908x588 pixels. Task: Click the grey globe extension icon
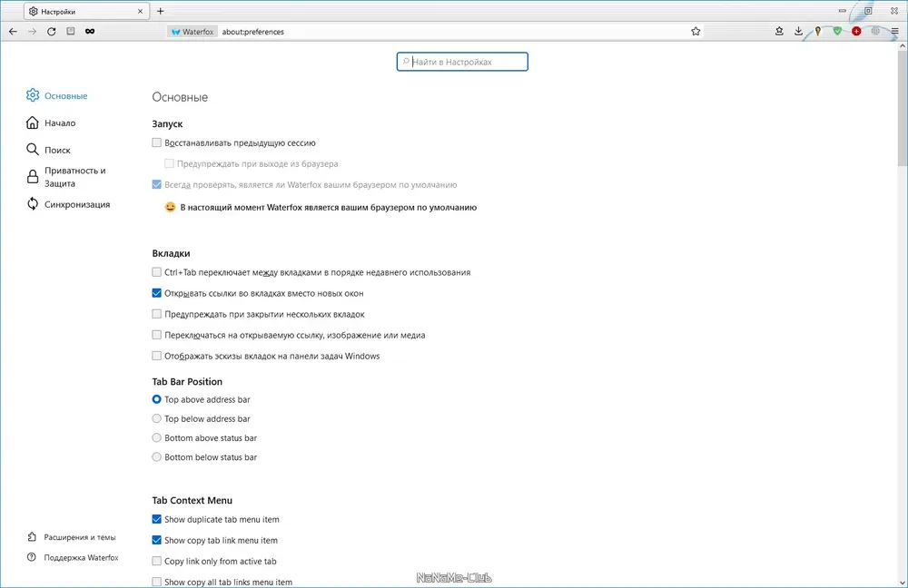click(x=875, y=31)
